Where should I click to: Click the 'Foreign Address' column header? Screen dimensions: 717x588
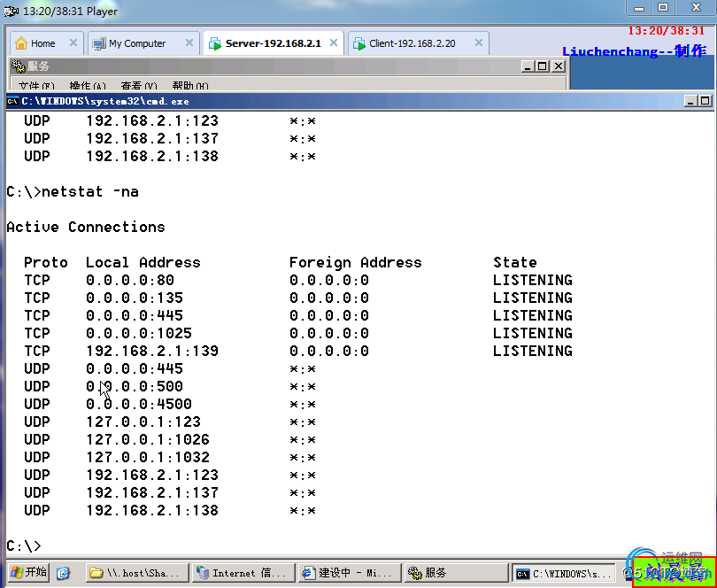[356, 263]
